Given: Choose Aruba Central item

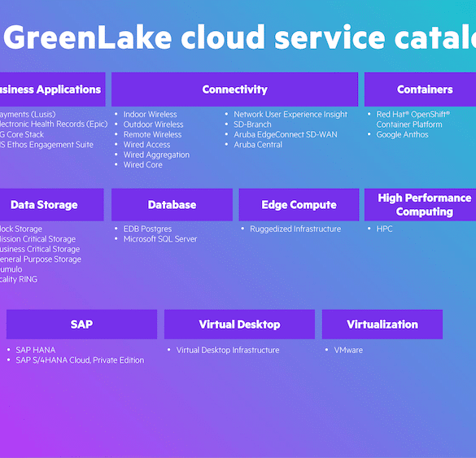Looking at the screenshot, I should coord(258,145).
